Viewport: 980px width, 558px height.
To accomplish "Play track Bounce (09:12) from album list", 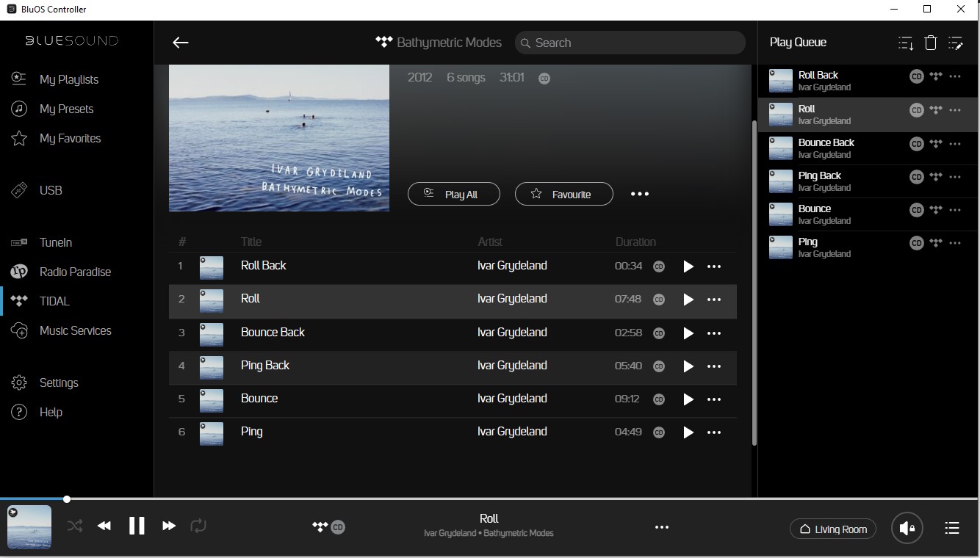I will [x=688, y=399].
